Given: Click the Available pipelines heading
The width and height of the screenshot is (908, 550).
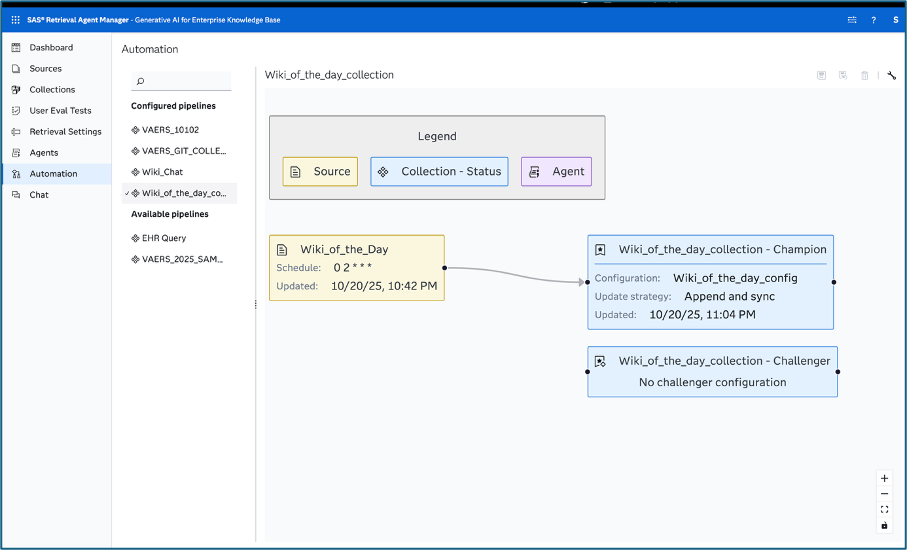Looking at the screenshot, I should click(170, 214).
